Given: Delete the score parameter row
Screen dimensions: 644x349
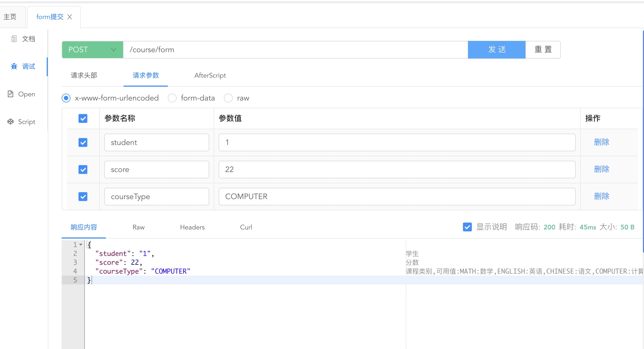Looking at the screenshot, I should tap(602, 169).
